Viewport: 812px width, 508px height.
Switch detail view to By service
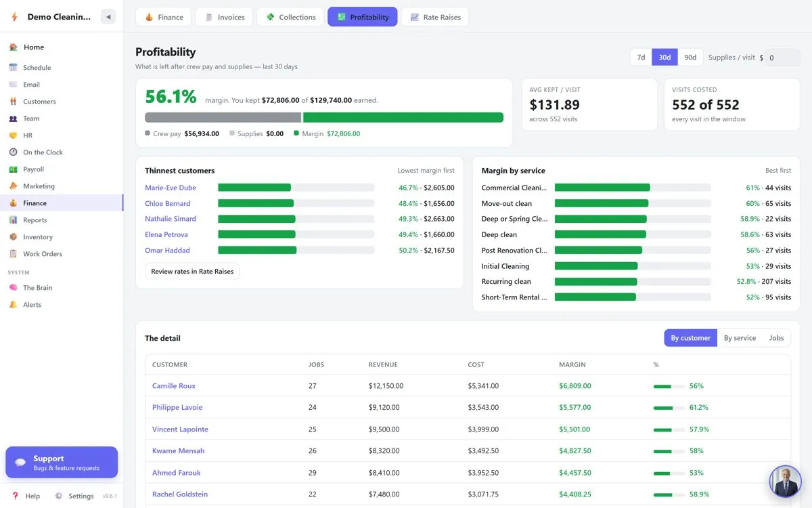point(740,338)
